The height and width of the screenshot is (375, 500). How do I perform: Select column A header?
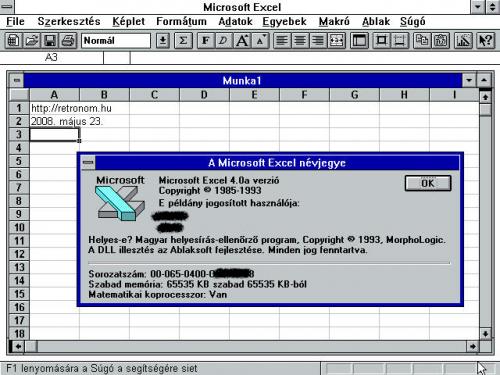54,95
